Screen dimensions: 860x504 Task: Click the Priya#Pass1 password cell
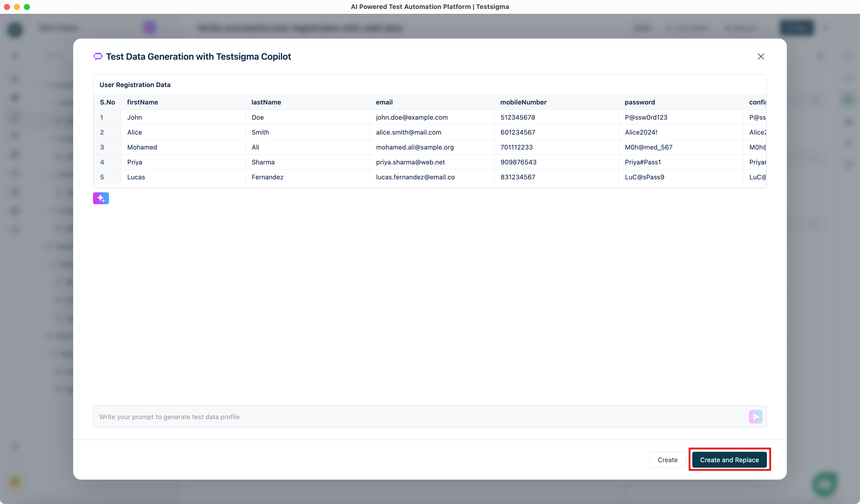pyautogui.click(x=643, y=162)
